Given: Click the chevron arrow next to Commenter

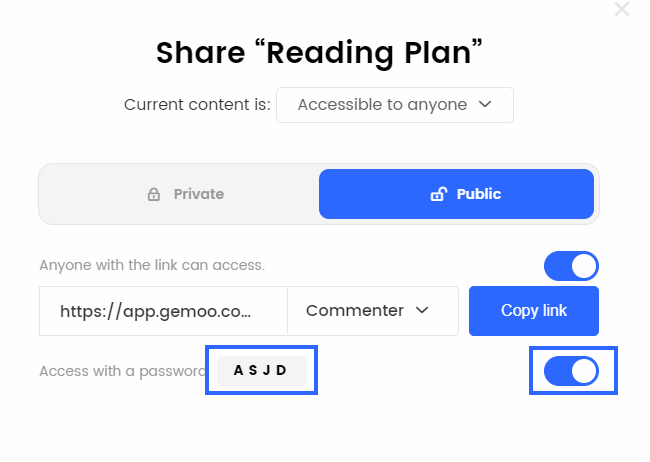Looking at the screenshot, I should (x=422, y=310).
